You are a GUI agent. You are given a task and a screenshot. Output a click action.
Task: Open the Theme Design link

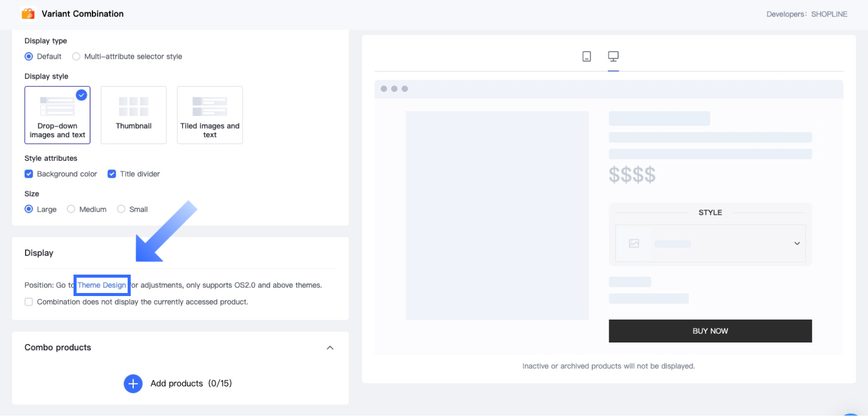point(102,285)
